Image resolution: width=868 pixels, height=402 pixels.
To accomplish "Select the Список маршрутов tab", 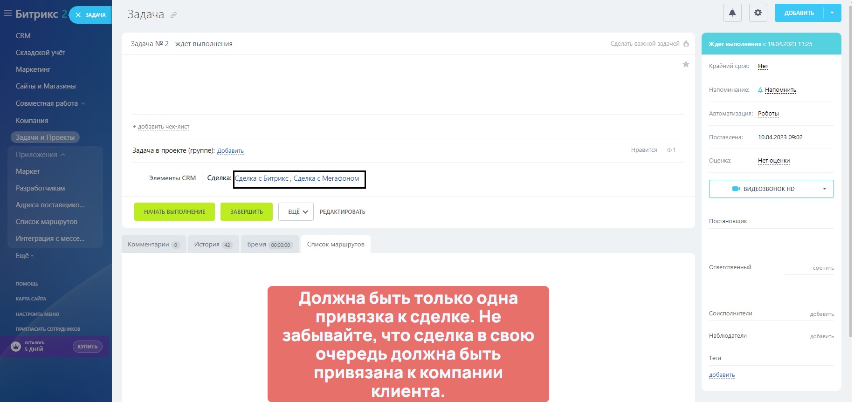I will (336, 245).
